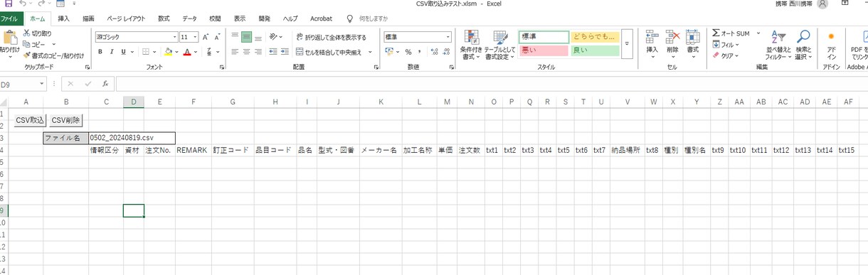Apply the どちらでも cell style
The height and width of the screenshot is (275, 868).
pyautogui.click(x=595, y=37)
